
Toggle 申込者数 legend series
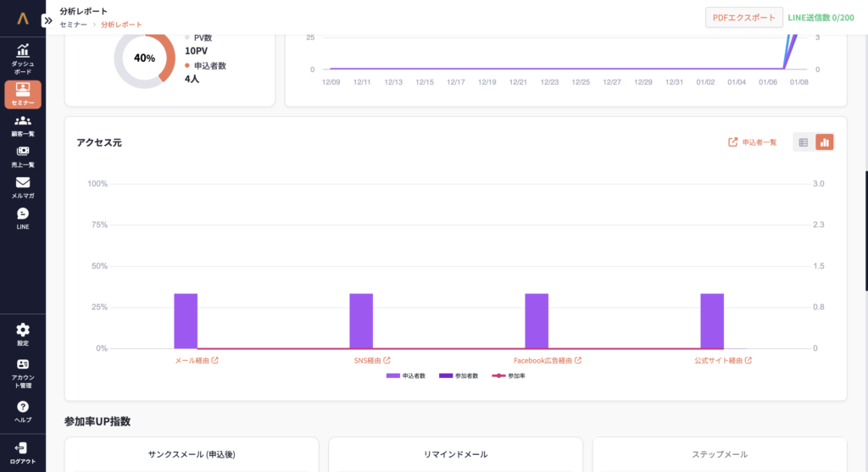coord(407,375)
